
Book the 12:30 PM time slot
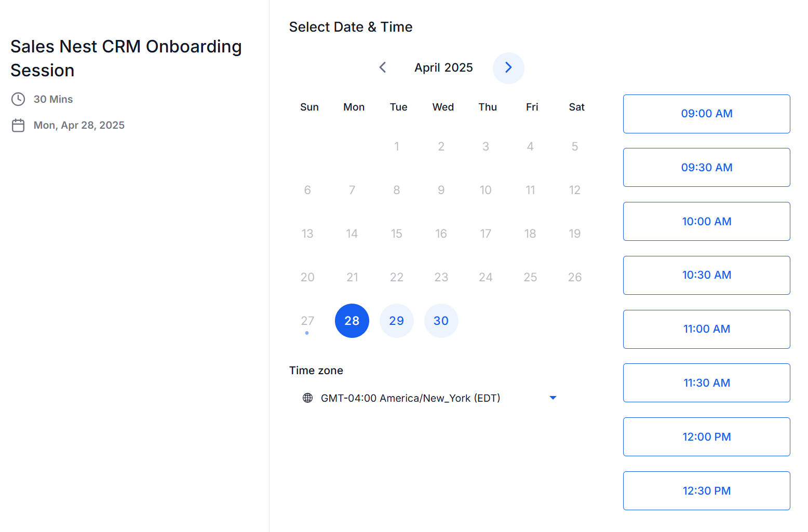coord(707,491)
